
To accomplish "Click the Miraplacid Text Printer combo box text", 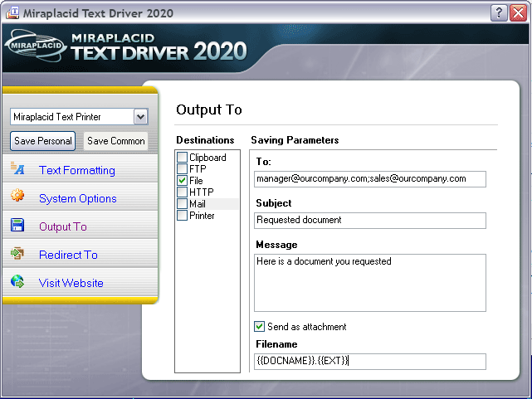I will 57,117.
